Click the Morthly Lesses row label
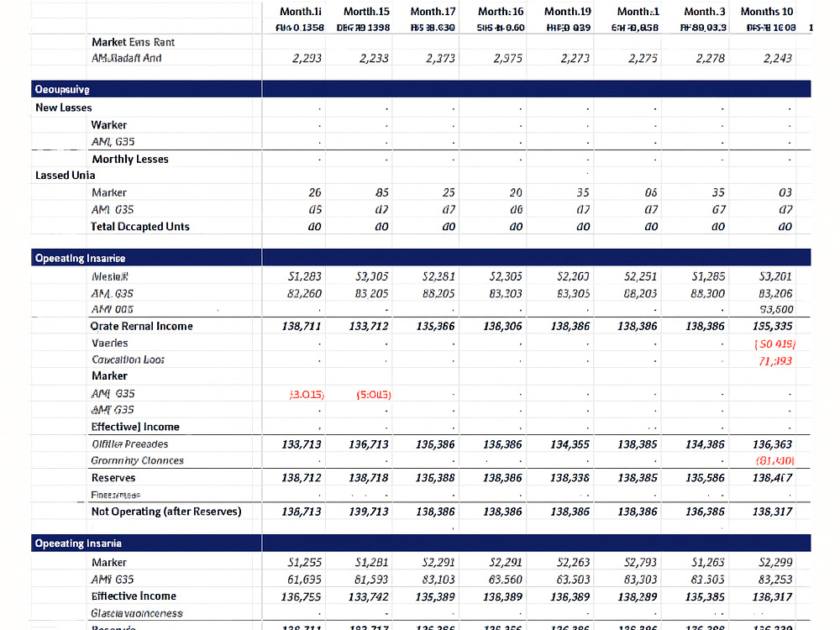840x630 pixels. click(x=130, y=159)
